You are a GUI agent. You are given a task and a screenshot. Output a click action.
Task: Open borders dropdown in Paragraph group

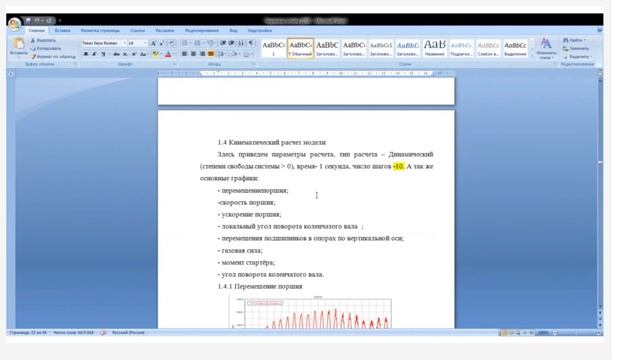(252, 54)
